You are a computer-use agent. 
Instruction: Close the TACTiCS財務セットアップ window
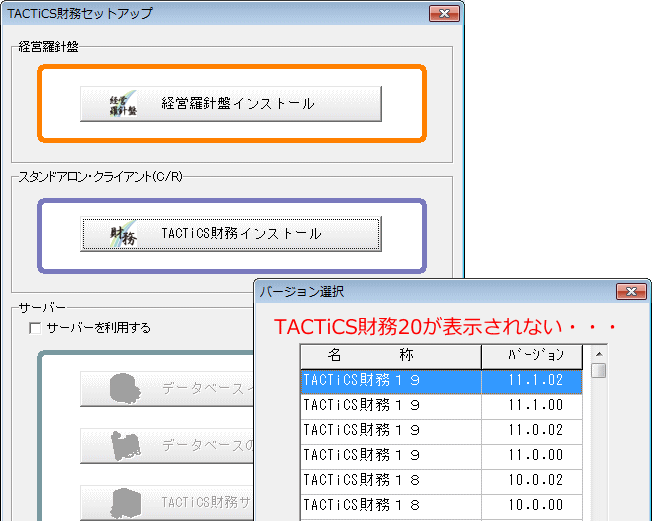coord(444,13)
